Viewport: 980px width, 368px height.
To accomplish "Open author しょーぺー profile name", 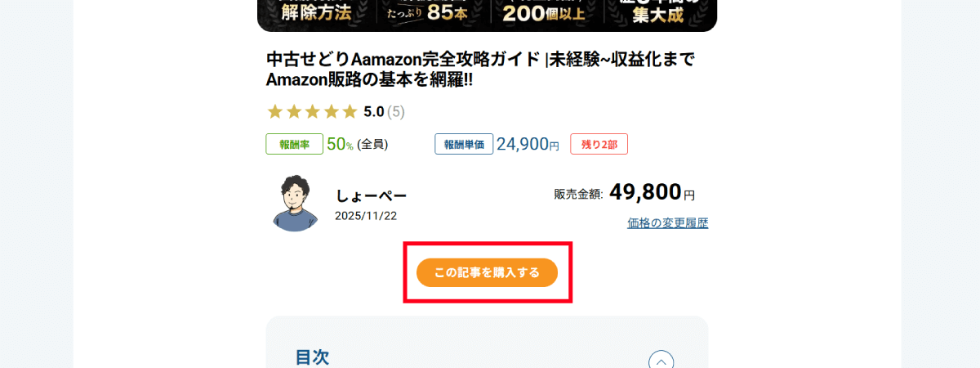I will 371,195.
